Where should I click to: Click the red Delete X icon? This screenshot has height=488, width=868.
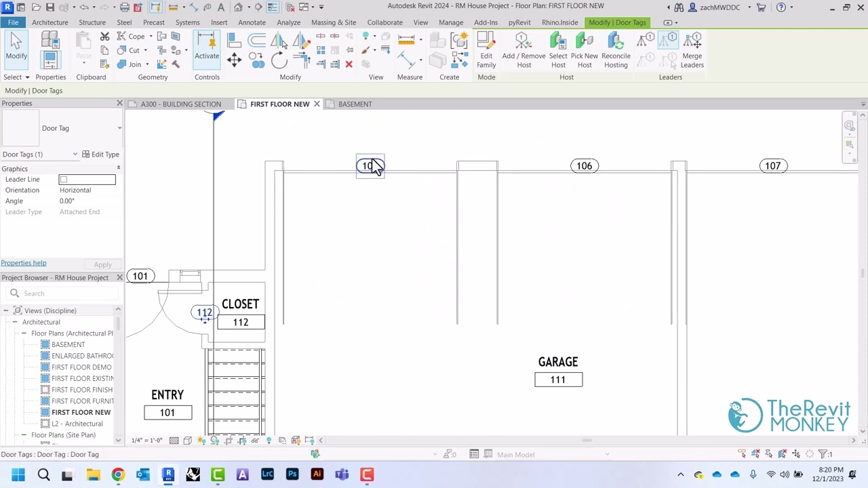[349, 64]
